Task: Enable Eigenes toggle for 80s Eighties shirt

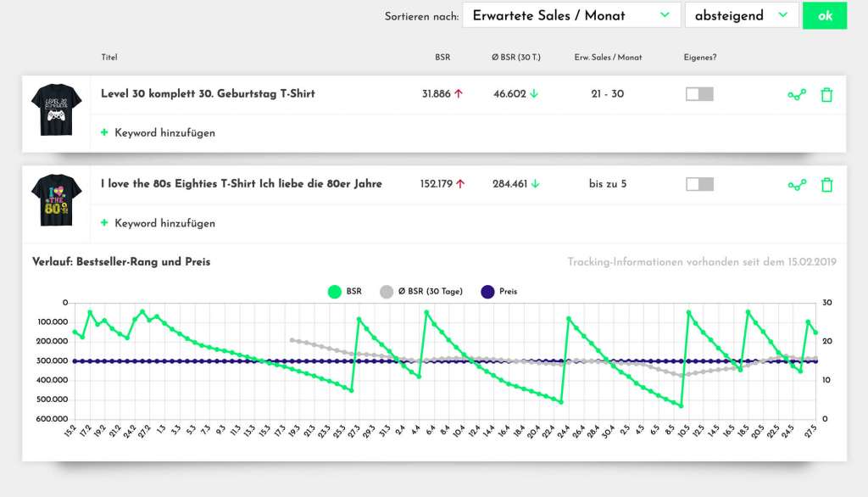Action: tap(699, 184)
